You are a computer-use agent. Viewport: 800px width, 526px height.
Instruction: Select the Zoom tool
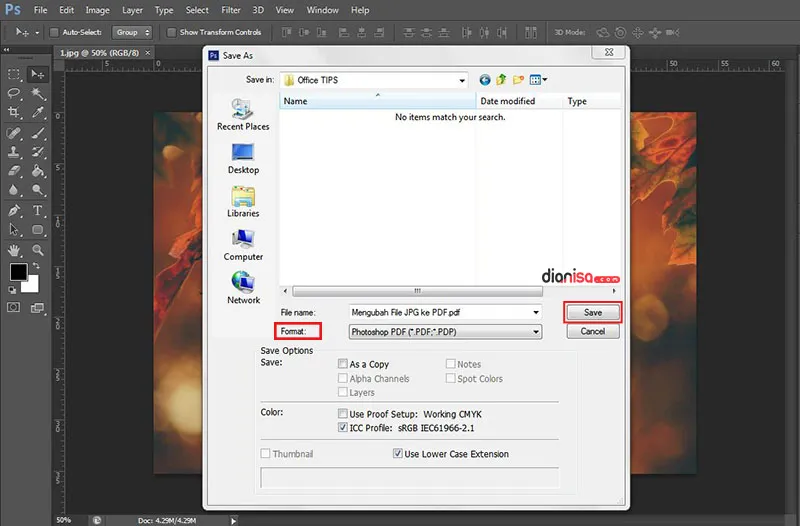tap(37, 250)
